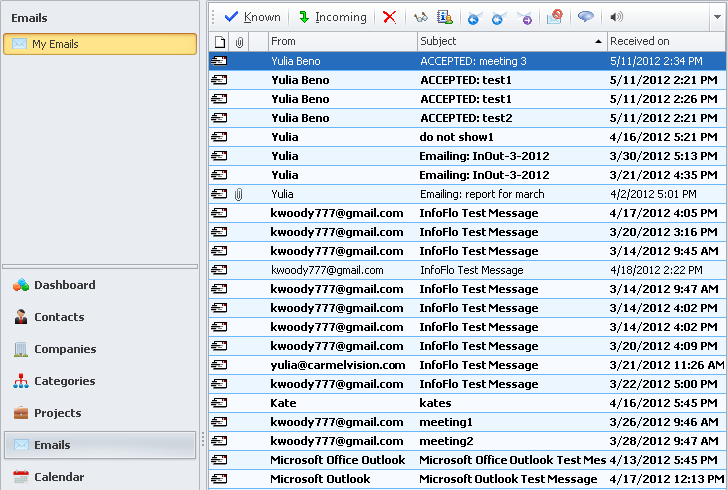This screenshot has width=728, height=490.
Task: Select the 'Emailing: report for march' email
Action: pos(481,194)
